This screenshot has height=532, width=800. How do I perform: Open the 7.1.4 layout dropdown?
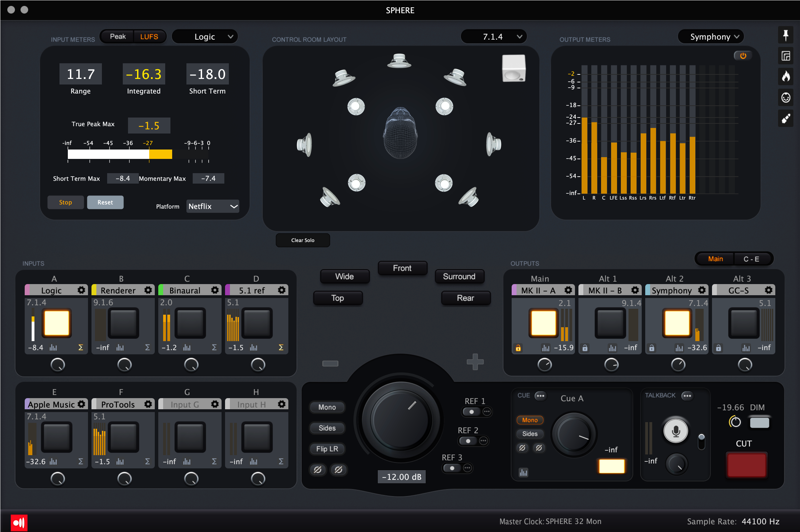pyautogui.click(x=493, y=36)
